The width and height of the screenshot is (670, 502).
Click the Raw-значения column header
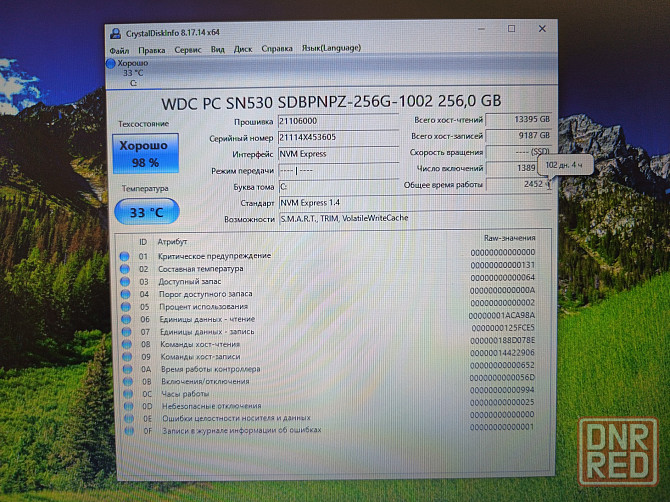click(x=509, y=238)
